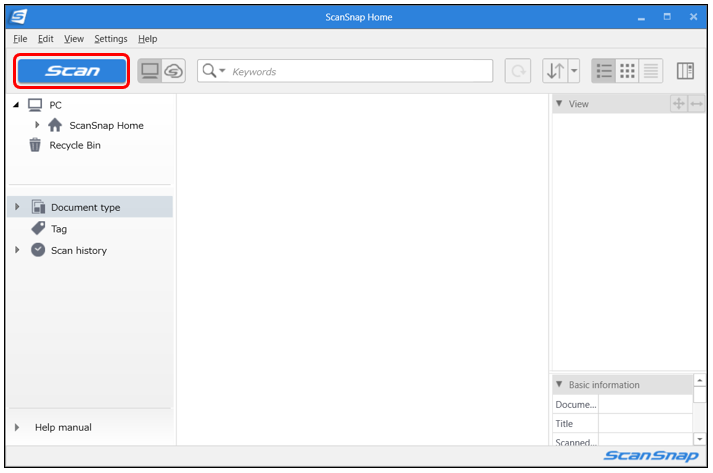Expand the ScanSnap Home folder

(x=38, y=125)
